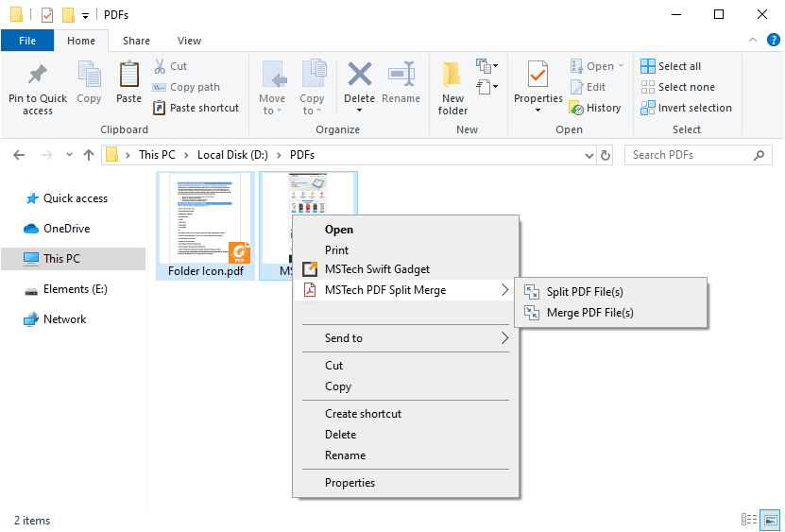
Task: Click This PC in the address breadcrumb
Action: (x=157, y=155)
